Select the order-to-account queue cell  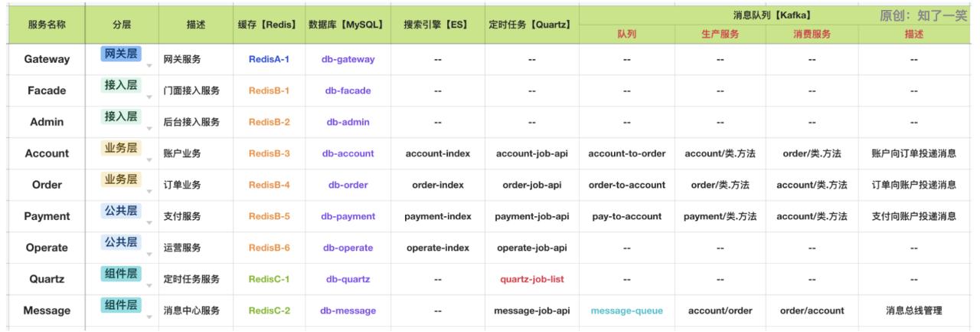(626, 185)
